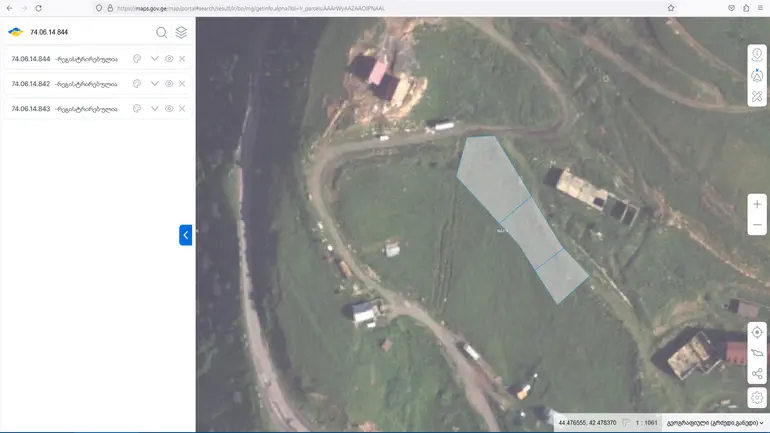This screenshot has height=433, width=770.
Task: Click the map scale value 1 : 1061
Action: [x=646, y=423]
